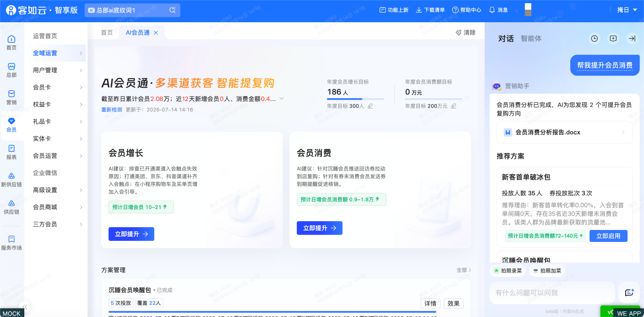Image resolution: width=644 pixels, height=317 pixels.
Task: Focus the 有什么问题可以问我 chat input
Action: coord(552,292)
